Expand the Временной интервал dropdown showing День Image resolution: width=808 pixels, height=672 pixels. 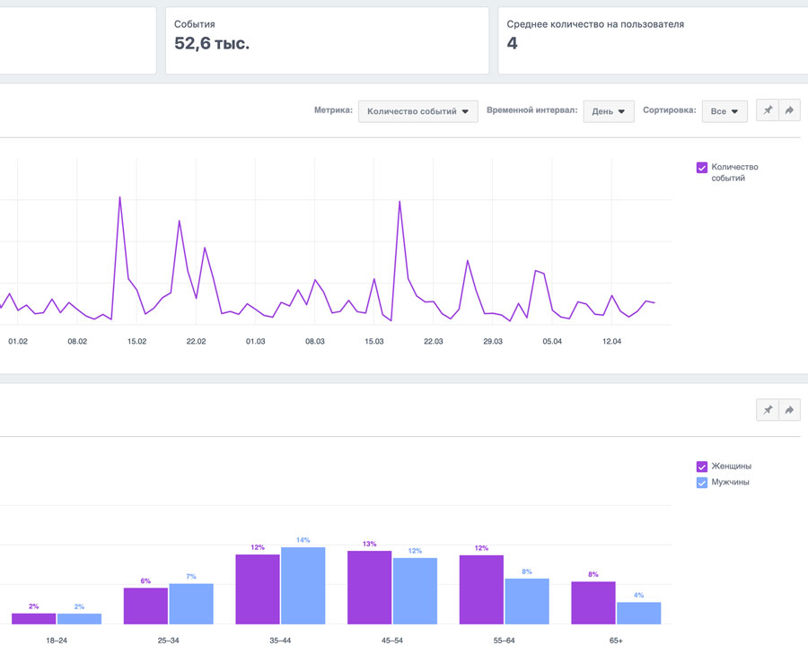609,111
